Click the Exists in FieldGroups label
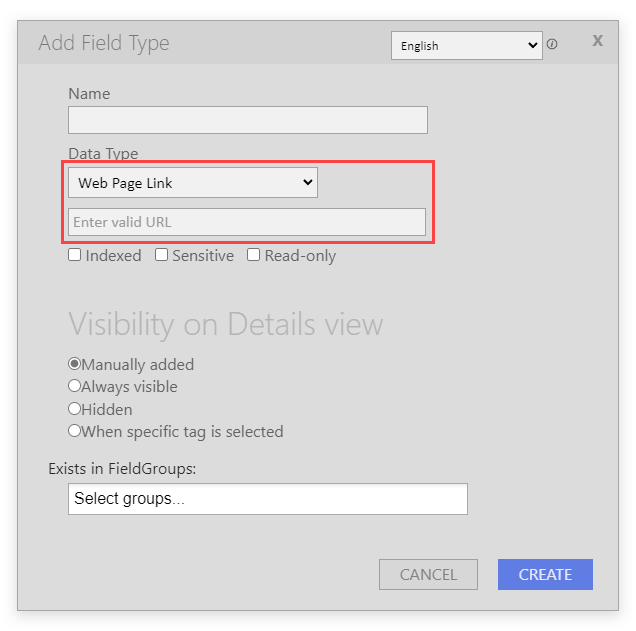The height and width of the screenshot is (631, 636). click(122, 469)
